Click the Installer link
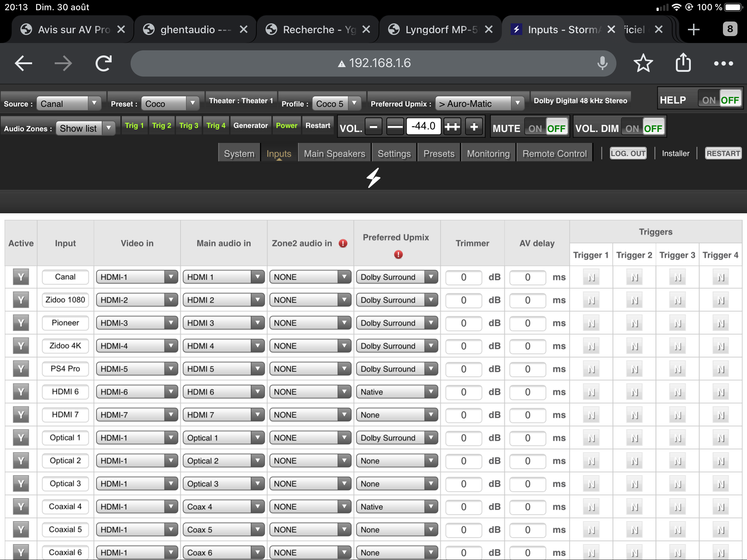Image resolution: width=747 pixels, height=560 pixels. (676, 153)
